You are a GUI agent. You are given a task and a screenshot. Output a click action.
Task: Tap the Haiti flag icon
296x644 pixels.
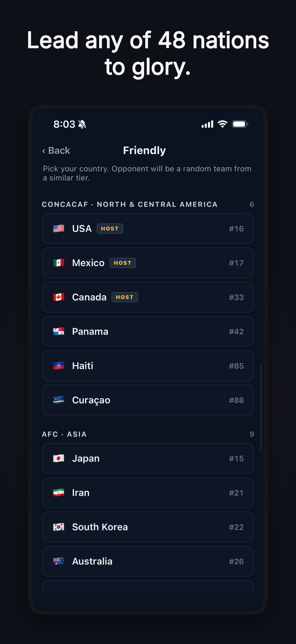click(59, 366)
